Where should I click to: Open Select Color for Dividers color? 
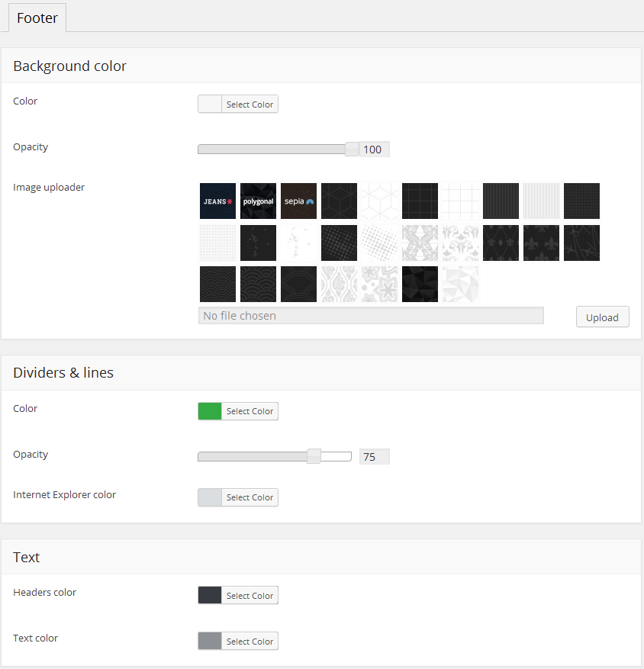[x=250, y=411]
